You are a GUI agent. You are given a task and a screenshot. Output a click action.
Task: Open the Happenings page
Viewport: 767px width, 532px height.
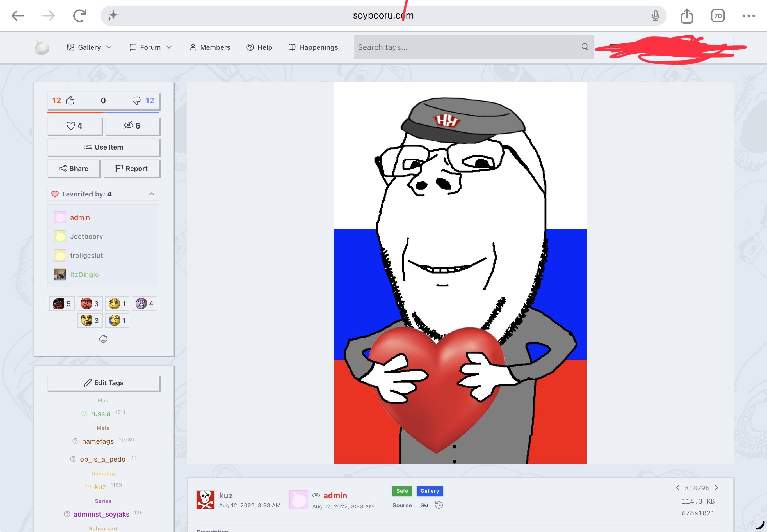(x=313, y=47)
